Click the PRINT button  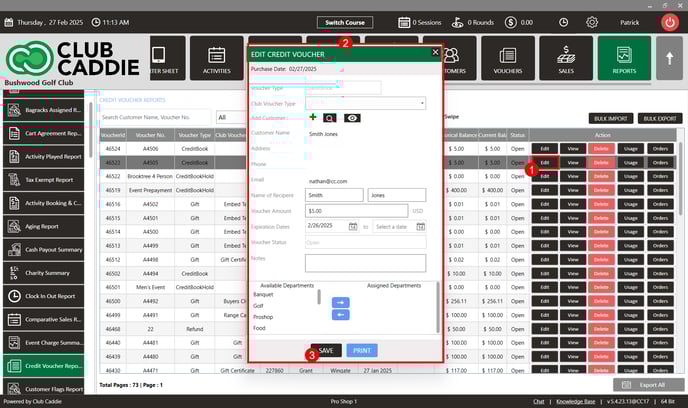point(361,350)
